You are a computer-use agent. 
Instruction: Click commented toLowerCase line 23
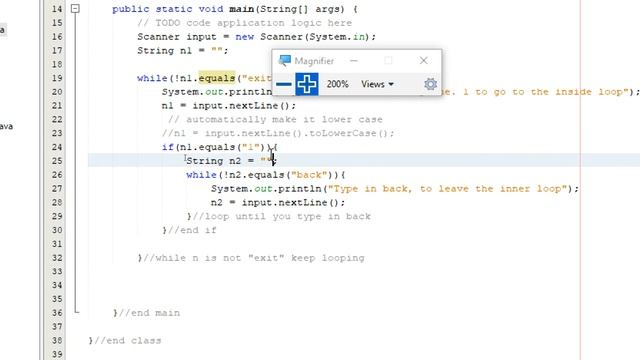click(278, 133)
